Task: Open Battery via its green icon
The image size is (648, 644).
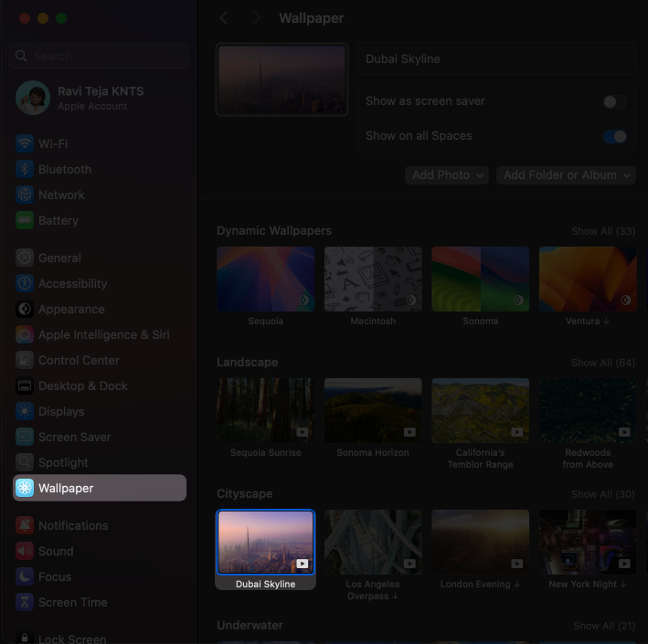Action: point(25,220)
